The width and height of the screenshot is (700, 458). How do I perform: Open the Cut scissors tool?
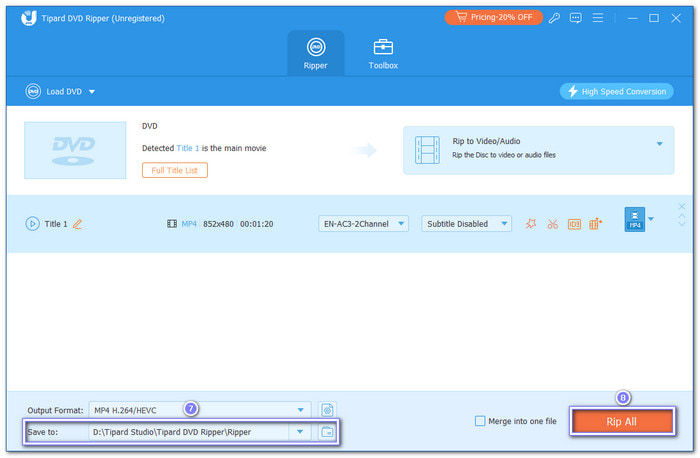click(x=553, y=224)
